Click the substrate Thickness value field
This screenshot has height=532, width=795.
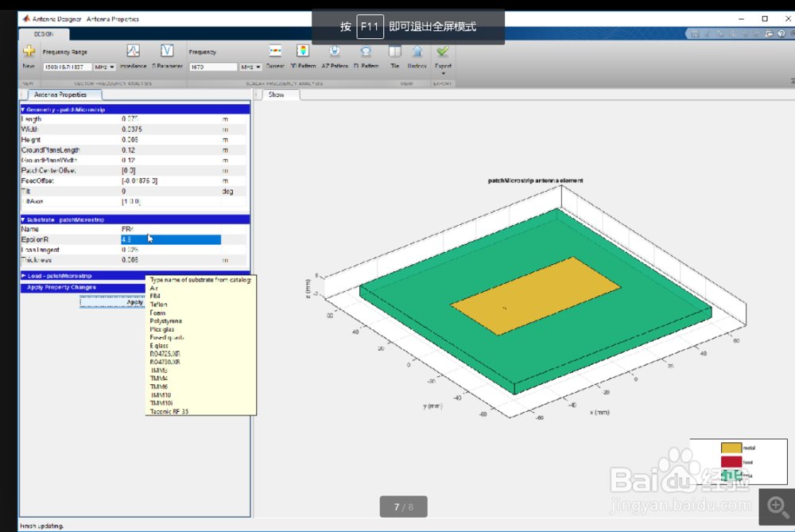(170, 260)
